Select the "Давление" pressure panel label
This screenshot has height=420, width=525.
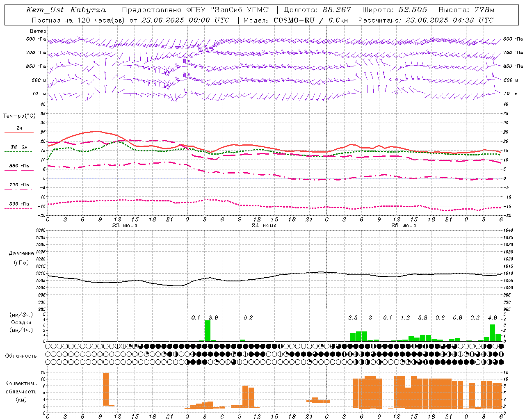(x=21, y=253)
